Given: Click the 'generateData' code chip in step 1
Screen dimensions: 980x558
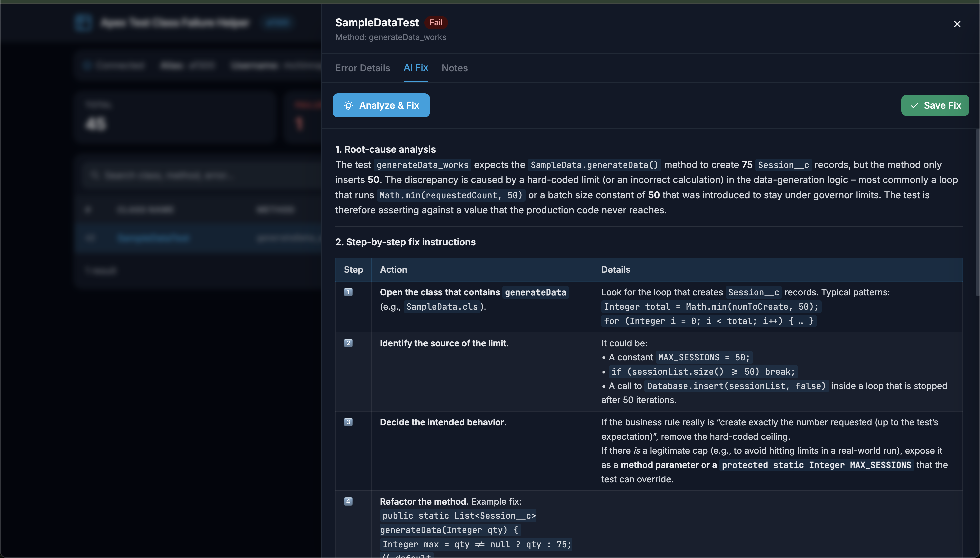Looking at the screenshot, I should click(535, 292).
